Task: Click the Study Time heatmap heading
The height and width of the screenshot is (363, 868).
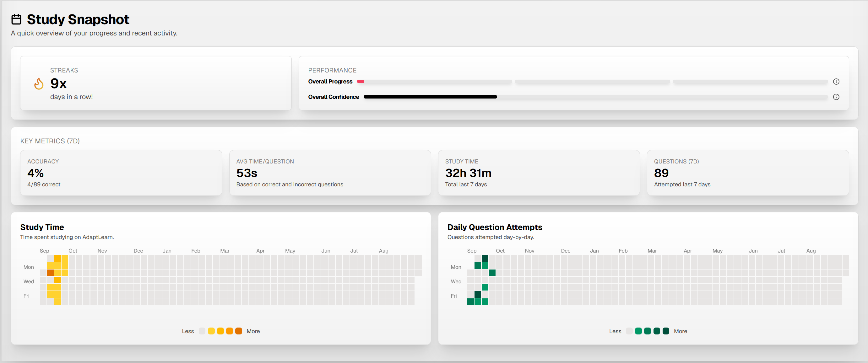Action: click(x=42, y=227)
